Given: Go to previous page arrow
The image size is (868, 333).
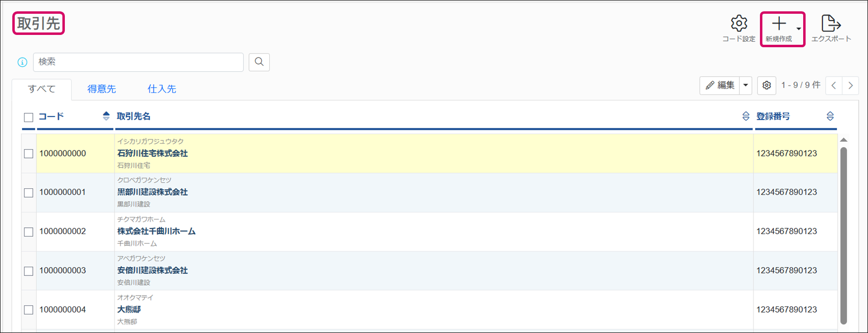Looking at the screenshot, I should 834,86.
